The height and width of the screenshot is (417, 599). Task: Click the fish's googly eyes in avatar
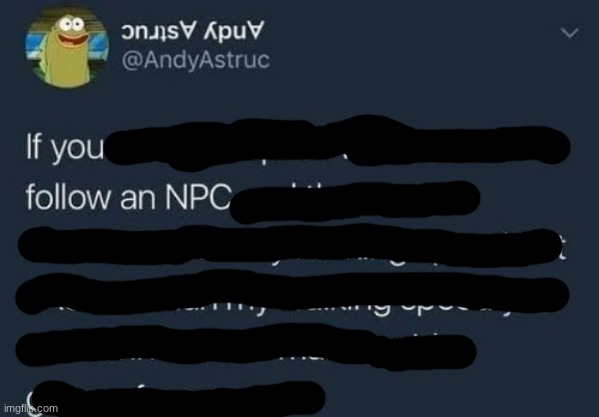coord(72,24)
